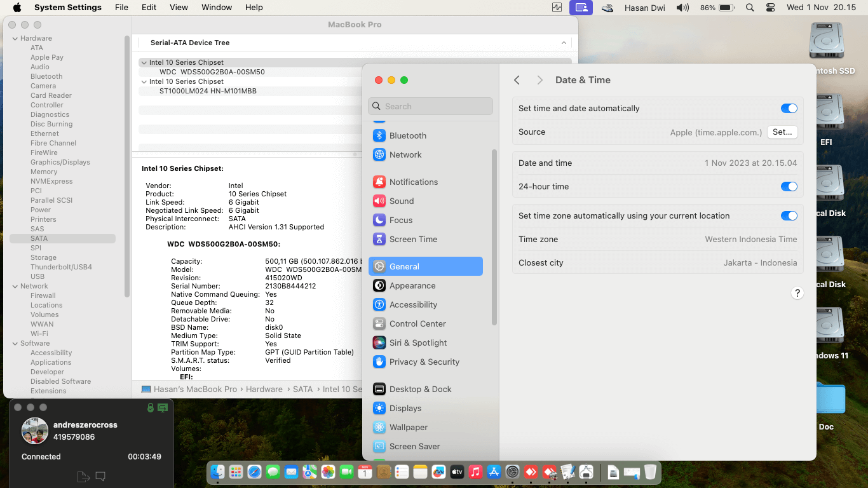
Task: Open Control Center in the menu bar
Action: point(771,8)
